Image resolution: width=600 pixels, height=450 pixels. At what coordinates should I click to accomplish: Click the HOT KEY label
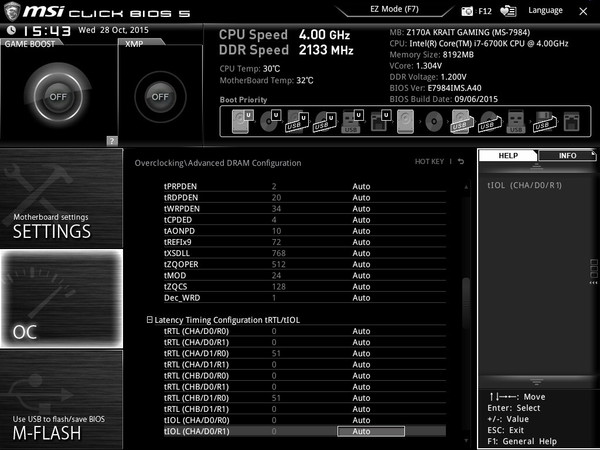(429, 161)
